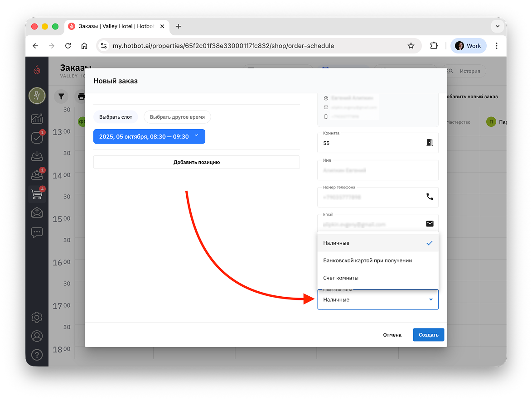Expand the tab search chevron
Viewport: 532px width, 400px height.
coord(498,26)
